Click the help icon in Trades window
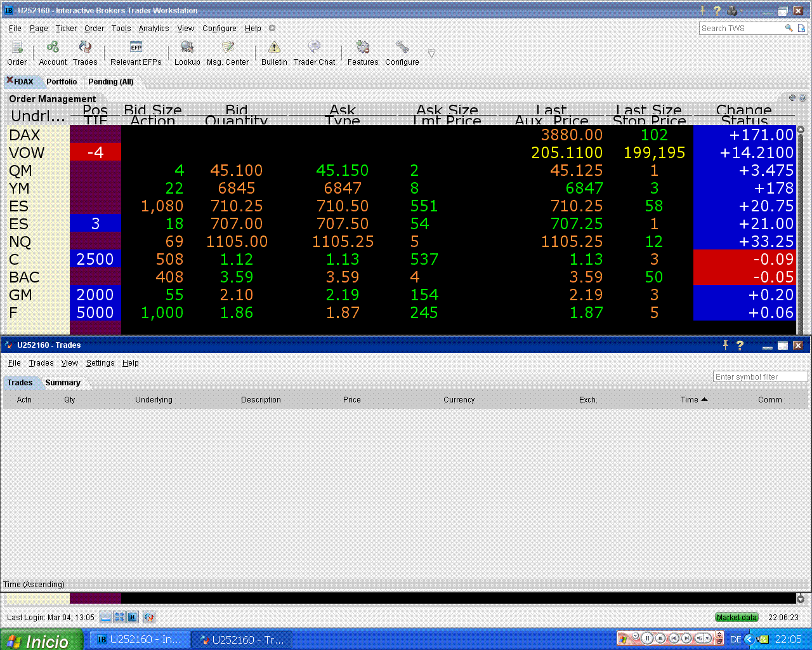812x650 pixels. (x=740, y=345)
